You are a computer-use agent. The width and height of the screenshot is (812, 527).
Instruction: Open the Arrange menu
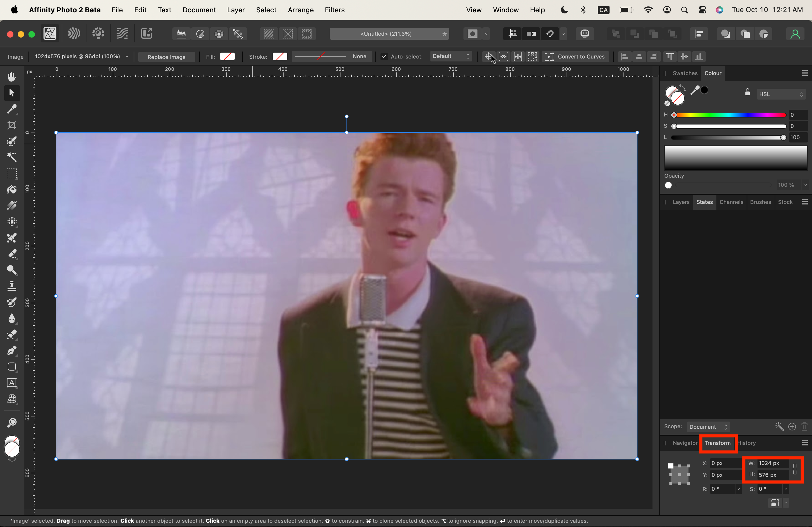300,10
